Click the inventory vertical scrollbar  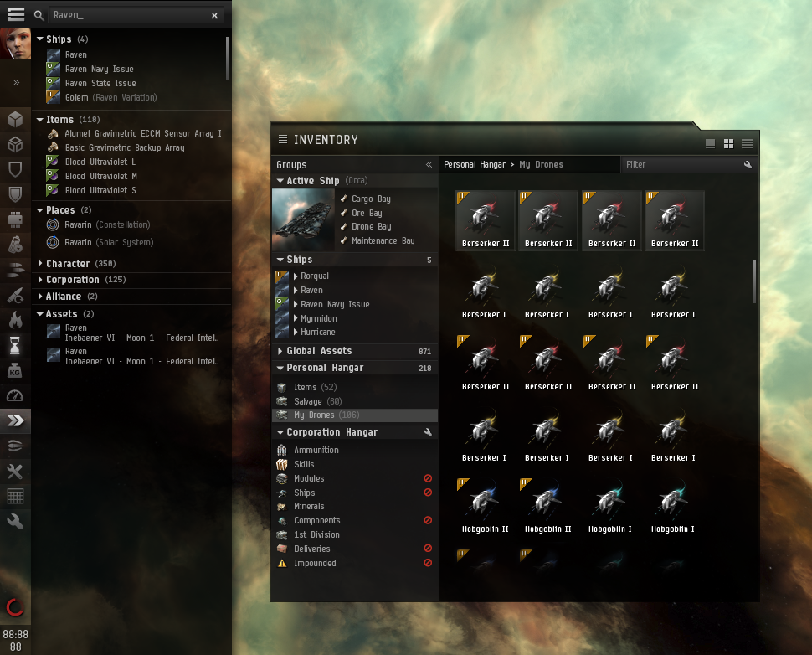coord(754,281)
